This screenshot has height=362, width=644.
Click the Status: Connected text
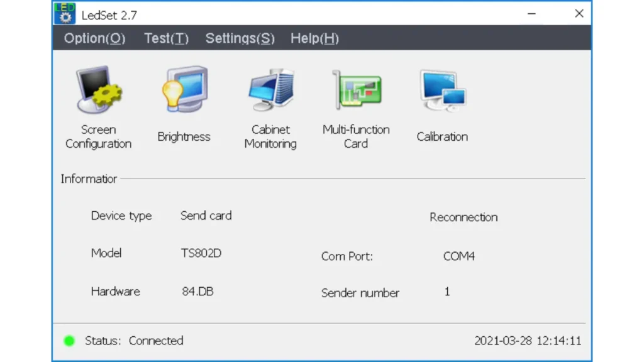click(x=134, y=341)
